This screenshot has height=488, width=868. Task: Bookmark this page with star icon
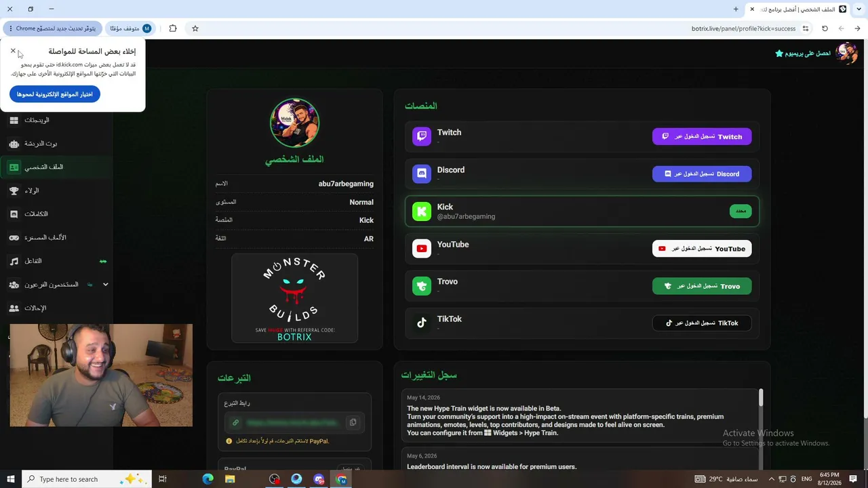195,28
